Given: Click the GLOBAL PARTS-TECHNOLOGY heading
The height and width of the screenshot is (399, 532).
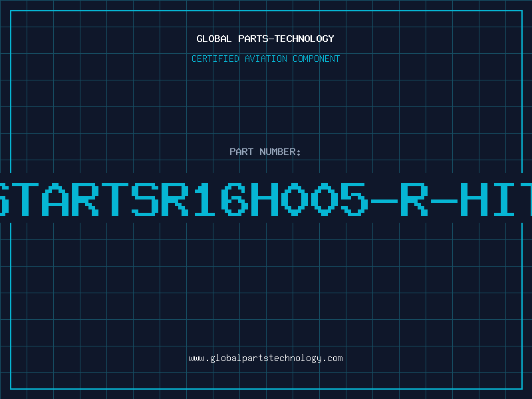Looking at the screenshot, I should tap(265, 39).
